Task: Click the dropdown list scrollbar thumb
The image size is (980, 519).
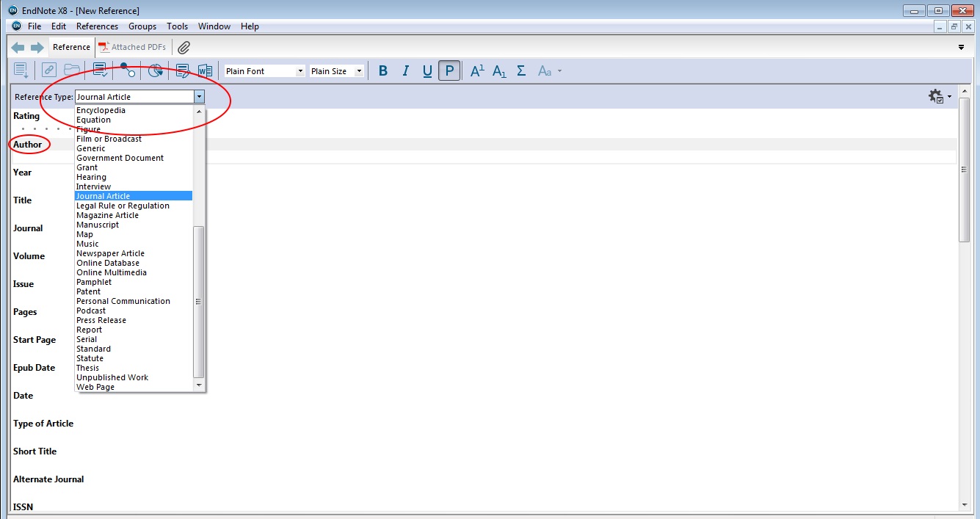Action: pyautogui.click(x=198, y=302)
